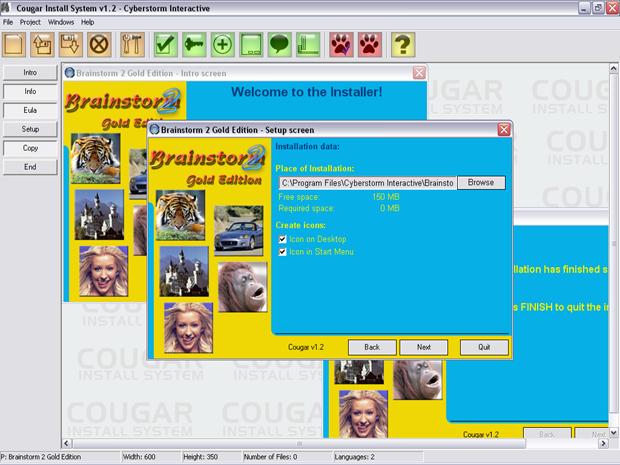Screen dimensions: 620x465
Task: Click the 'Languages: 2' status bar entry
Action: 378,457
